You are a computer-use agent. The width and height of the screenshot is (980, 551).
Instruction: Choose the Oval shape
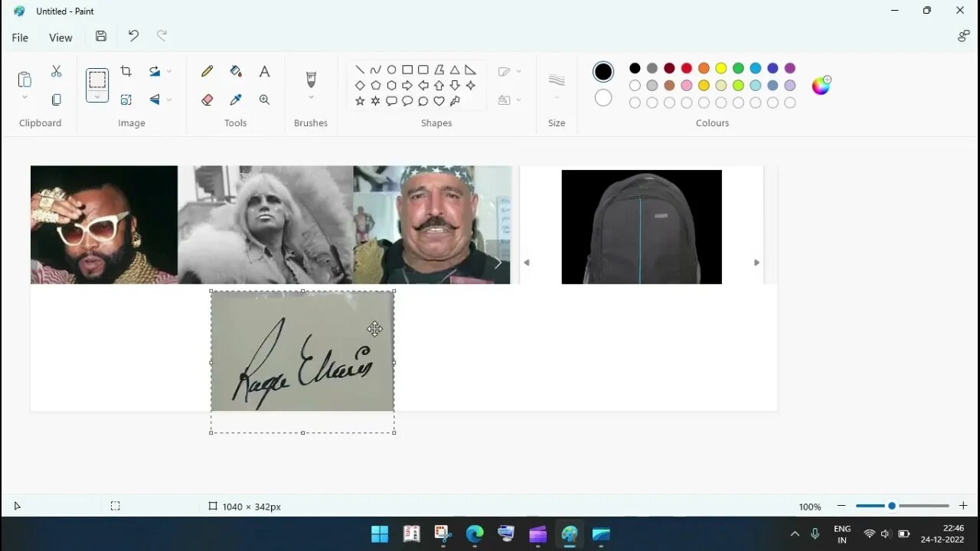coord(391,70)
